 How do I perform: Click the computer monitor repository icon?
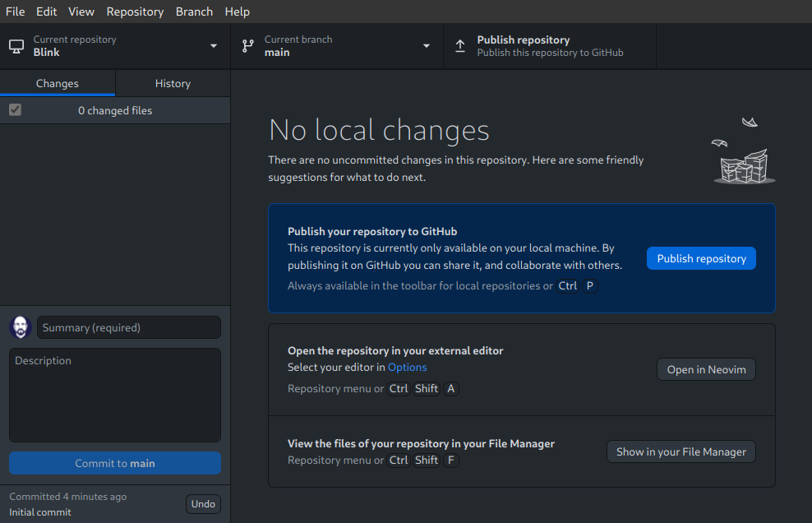point(16,46)
